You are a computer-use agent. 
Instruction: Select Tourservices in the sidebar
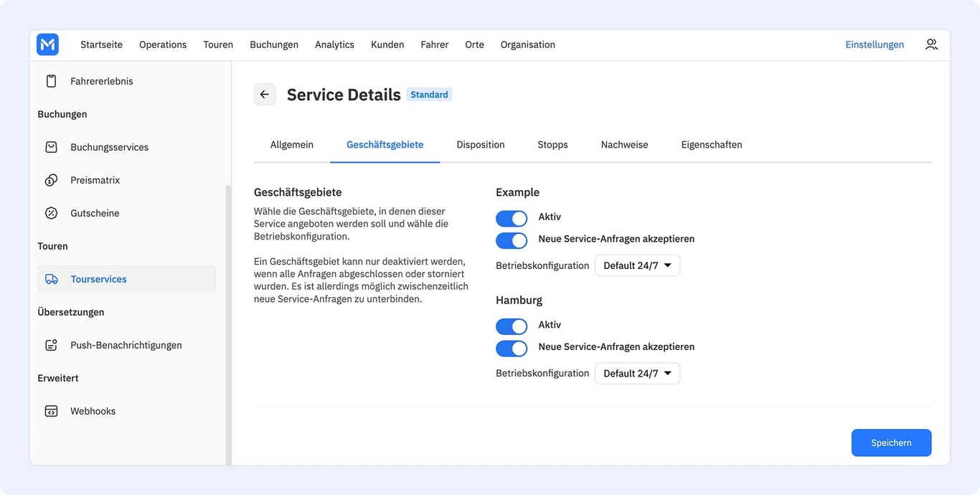pos(126,279)
